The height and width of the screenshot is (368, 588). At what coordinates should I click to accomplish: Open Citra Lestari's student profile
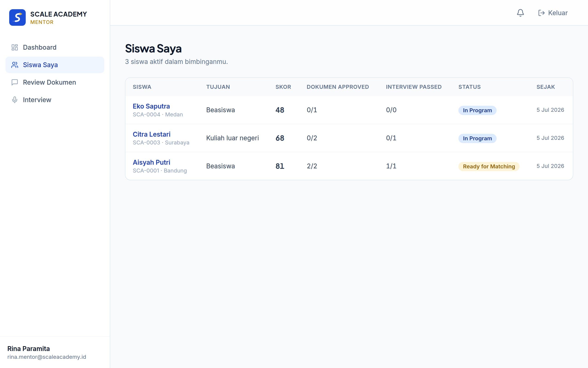(151, 134)
